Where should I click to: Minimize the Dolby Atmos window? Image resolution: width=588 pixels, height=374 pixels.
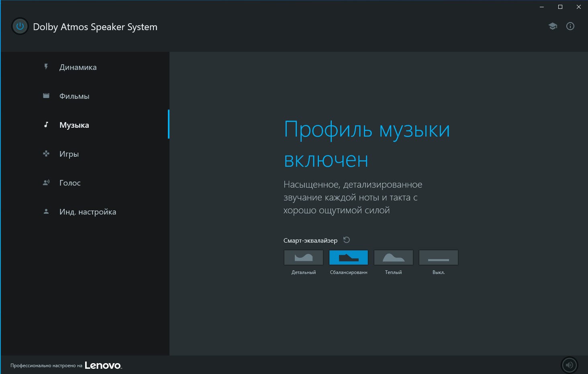[542, 7]
